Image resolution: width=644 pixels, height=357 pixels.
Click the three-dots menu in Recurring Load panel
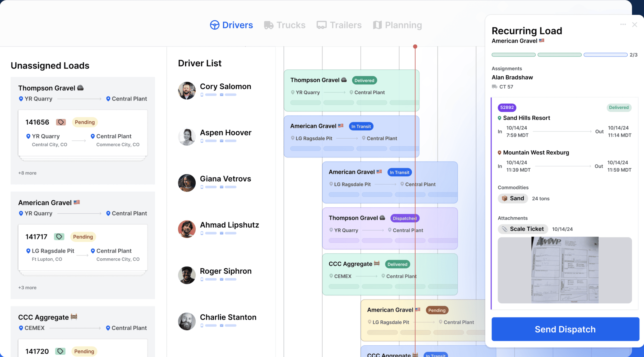(623, 25)
